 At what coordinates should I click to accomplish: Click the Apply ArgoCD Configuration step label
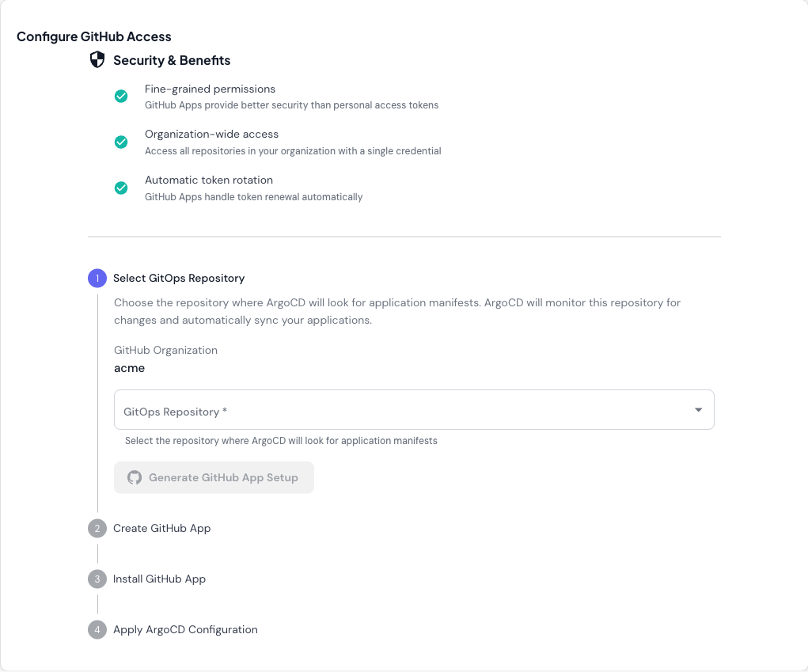[x=185, y=629]
